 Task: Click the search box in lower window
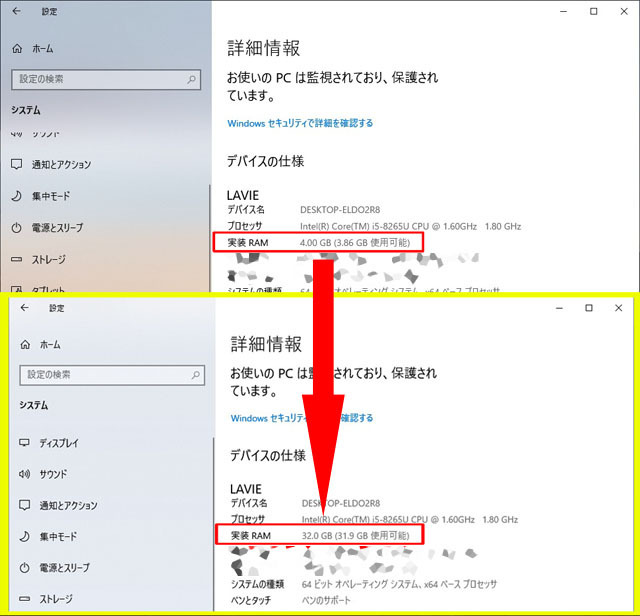click(112, 375)
